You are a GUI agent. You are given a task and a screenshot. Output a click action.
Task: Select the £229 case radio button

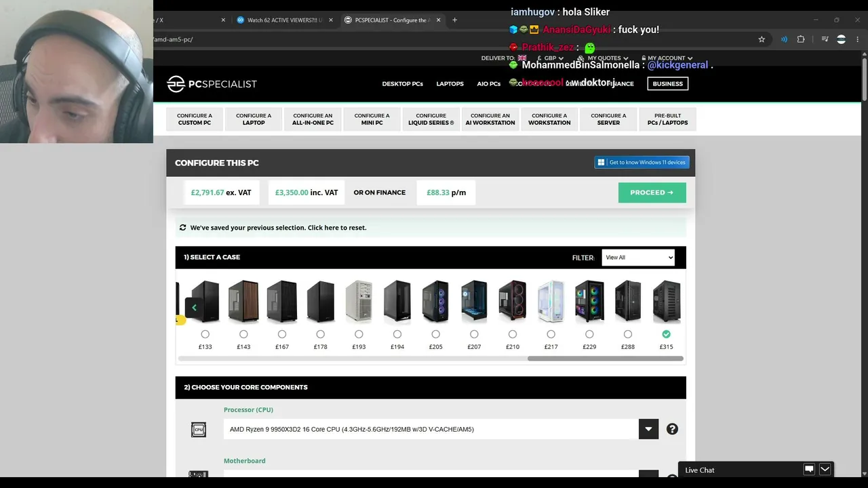coord(589,334)
